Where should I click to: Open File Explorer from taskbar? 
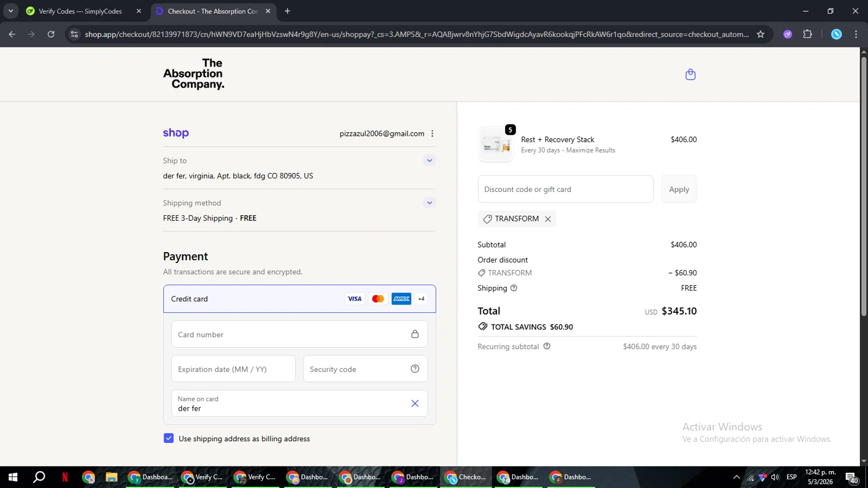pos(112,477)
